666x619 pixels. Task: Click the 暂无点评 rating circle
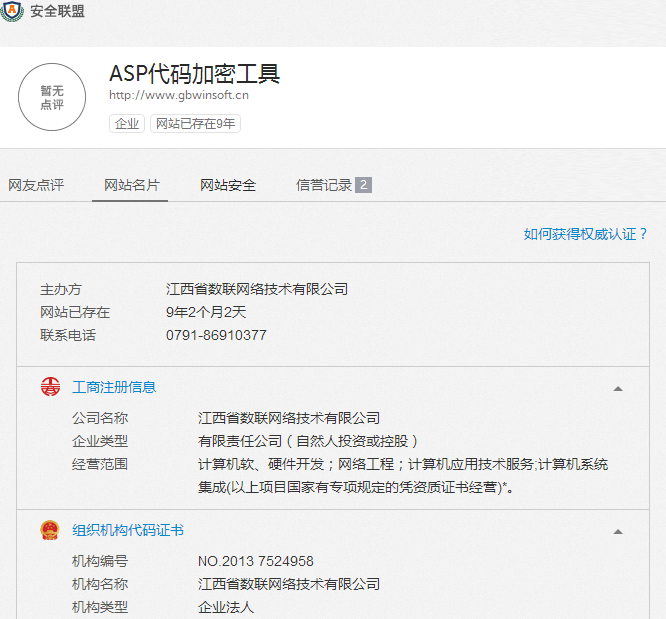(52, 97)
